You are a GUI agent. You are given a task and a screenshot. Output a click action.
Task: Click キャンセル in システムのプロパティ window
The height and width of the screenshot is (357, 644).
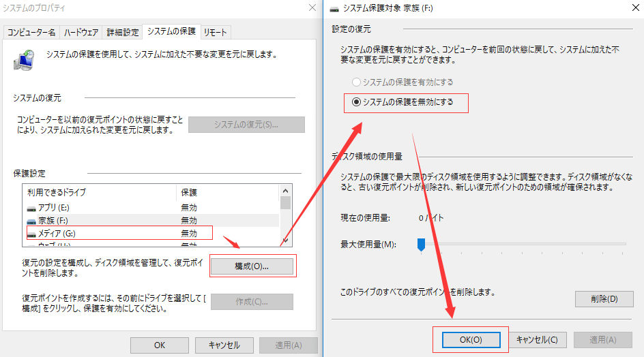pos(224,345)
